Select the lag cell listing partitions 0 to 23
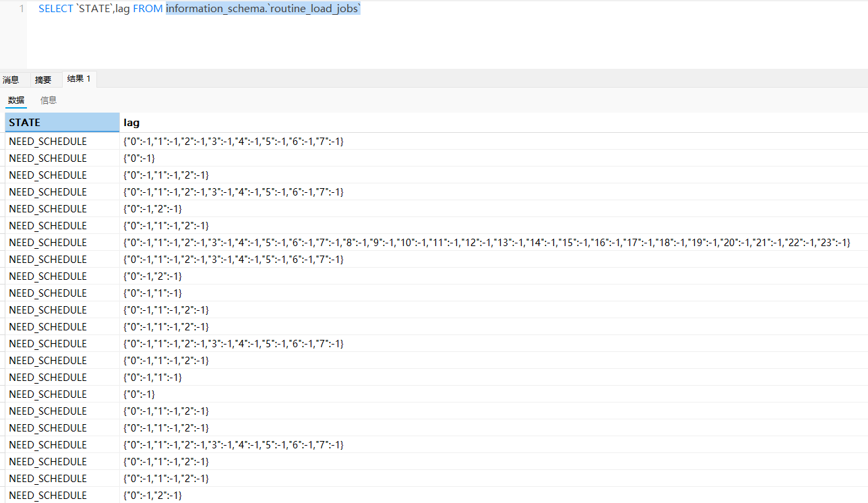The image size is (868, 503). [x=487, y=243]
